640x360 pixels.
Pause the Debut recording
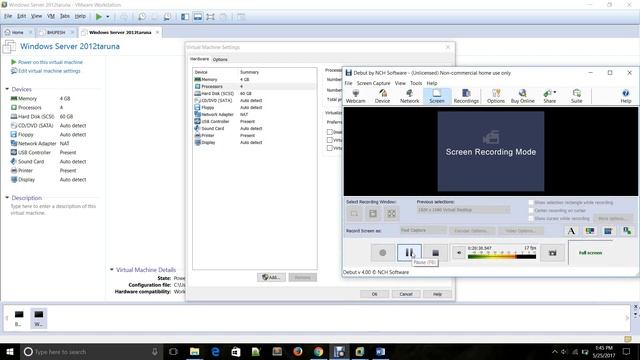409,253
